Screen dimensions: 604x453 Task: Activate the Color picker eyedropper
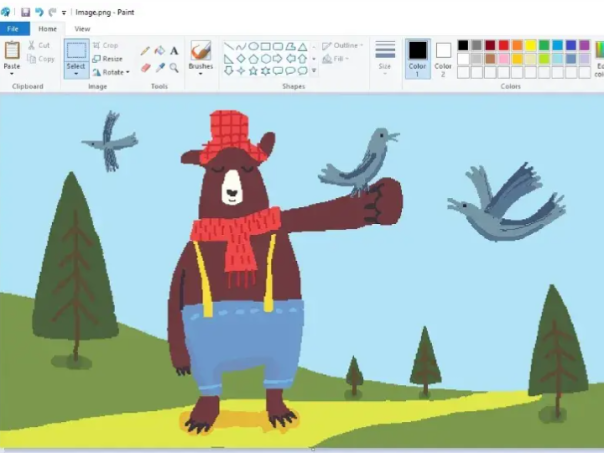[x=159, y=68]
